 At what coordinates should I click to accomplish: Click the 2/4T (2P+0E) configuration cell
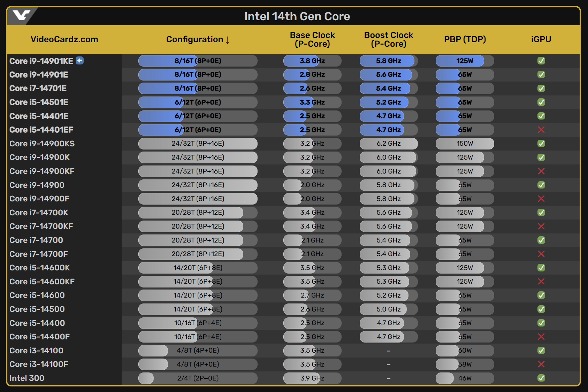tap(198, 378)
